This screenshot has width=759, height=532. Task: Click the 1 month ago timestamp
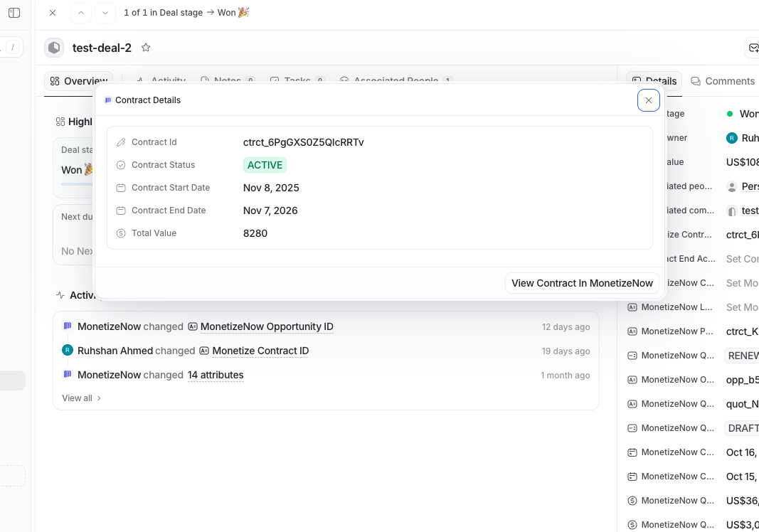click(566, 375)
